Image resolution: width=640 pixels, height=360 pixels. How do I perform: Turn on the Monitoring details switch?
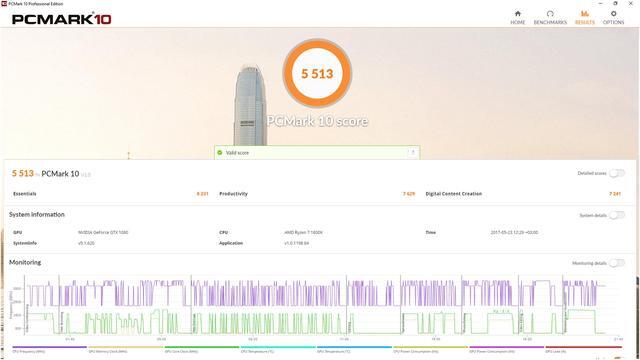pos(617,263)
